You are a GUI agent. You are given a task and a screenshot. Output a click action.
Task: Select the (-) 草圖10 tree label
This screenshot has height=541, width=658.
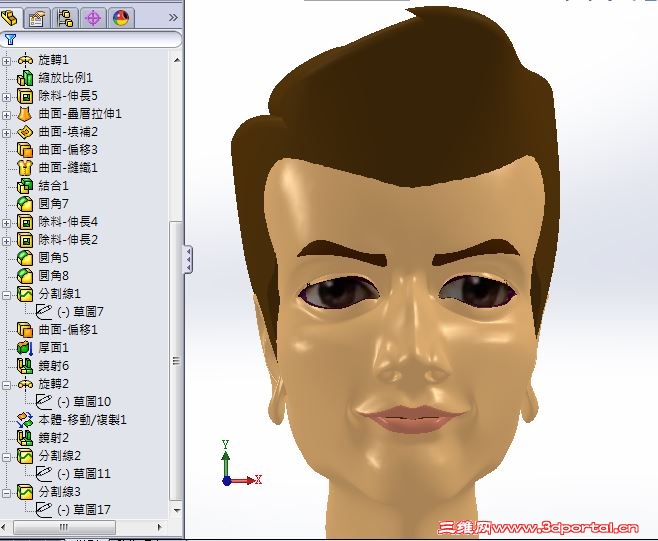[x=84, y=402]
